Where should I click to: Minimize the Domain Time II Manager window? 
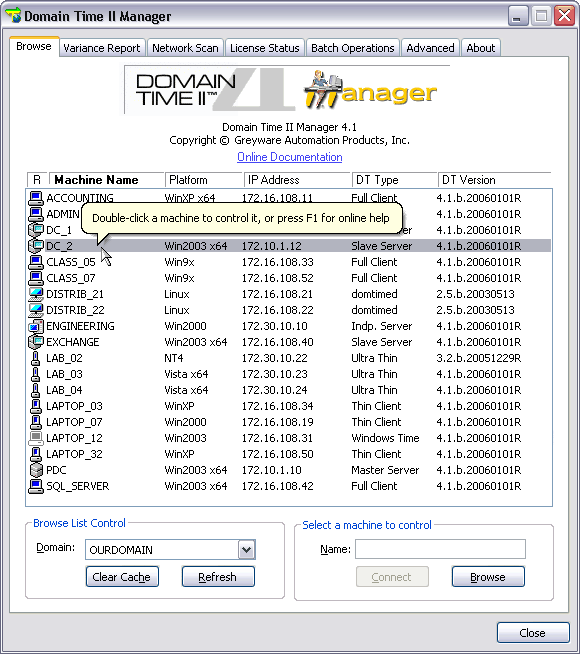(517, 16)
